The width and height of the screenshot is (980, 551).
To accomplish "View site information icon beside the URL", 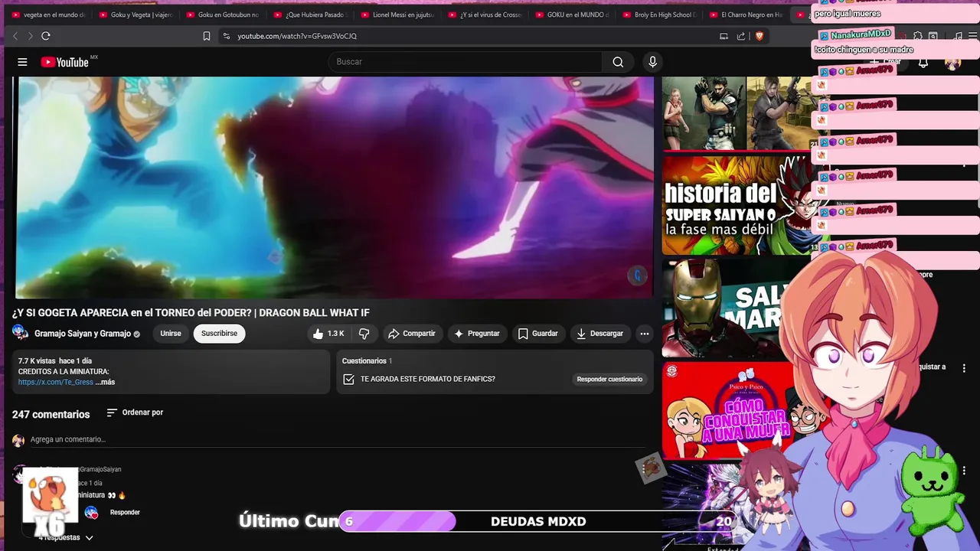I will tap(226, 36).
